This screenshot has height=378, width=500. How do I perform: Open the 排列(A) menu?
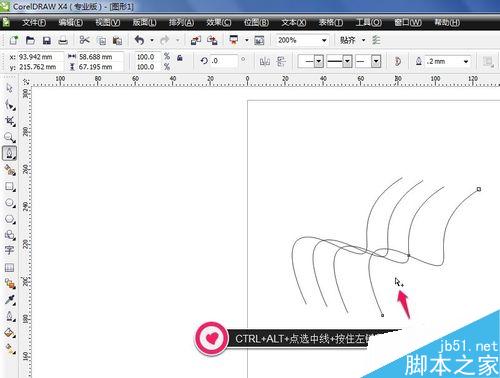(181, 22)
